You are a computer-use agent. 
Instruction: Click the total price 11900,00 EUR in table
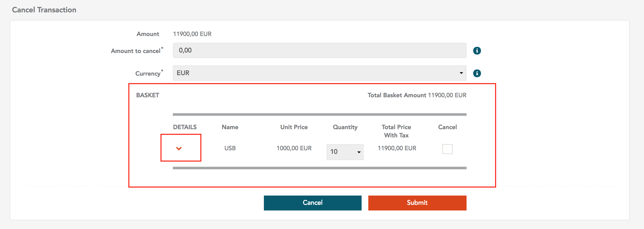tap(397, 148)
